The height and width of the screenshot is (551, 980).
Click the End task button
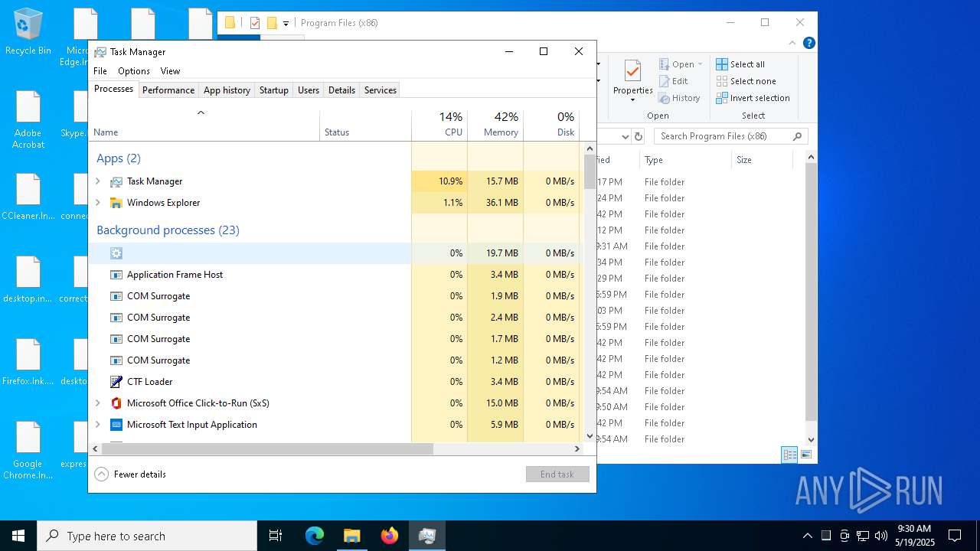(557, 474)
